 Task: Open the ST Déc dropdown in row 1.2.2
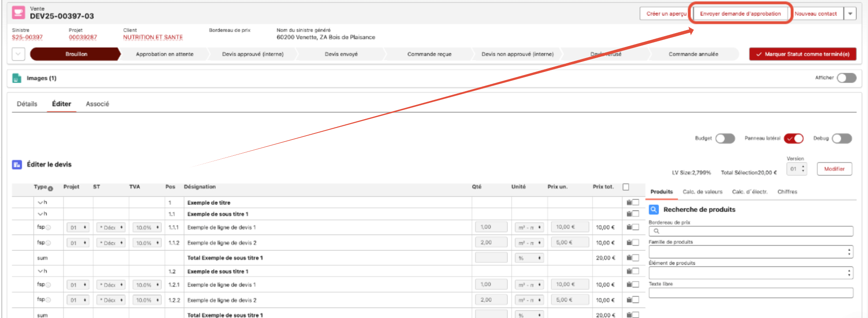click(x=111, y=300)
